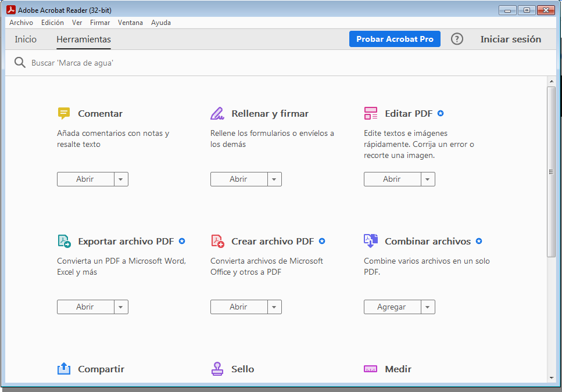Click the Editar PDF heading
This screenshot has height=392, width=562.
point(409,113)
